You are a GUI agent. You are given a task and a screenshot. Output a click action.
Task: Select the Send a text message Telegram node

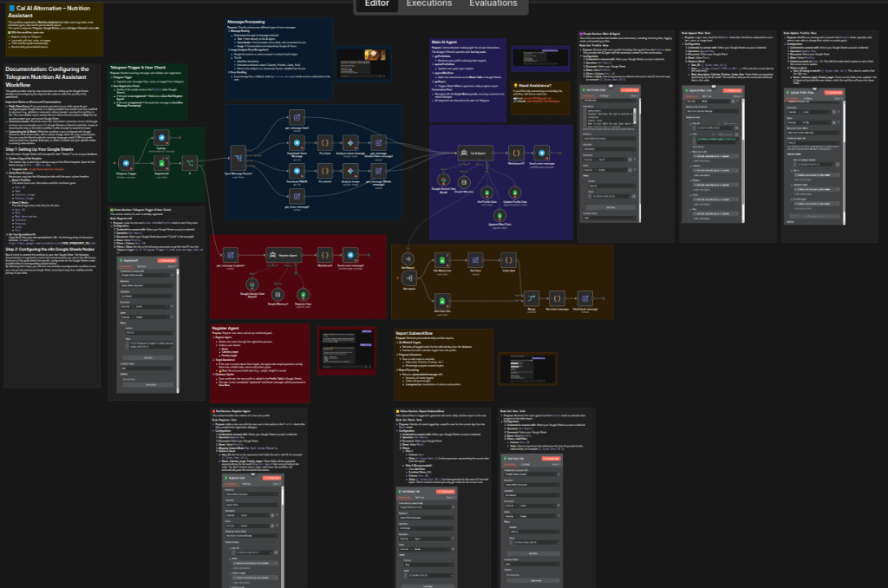(542, 153)
